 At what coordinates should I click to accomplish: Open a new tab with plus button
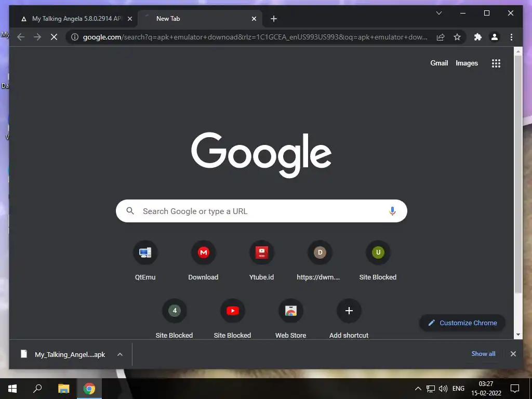(x=274, y=19)
